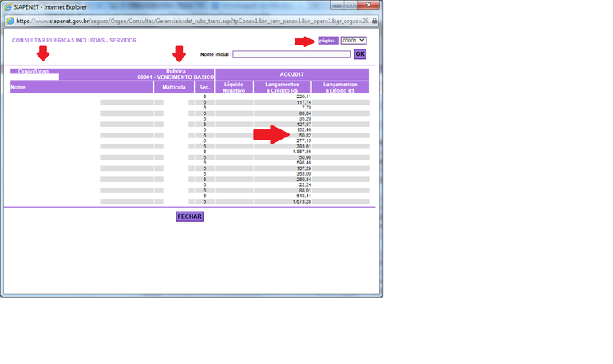Click the Líquido Negativo column header
The height and width of the screenshot is (364, 613).
click(x=234, y=87)
